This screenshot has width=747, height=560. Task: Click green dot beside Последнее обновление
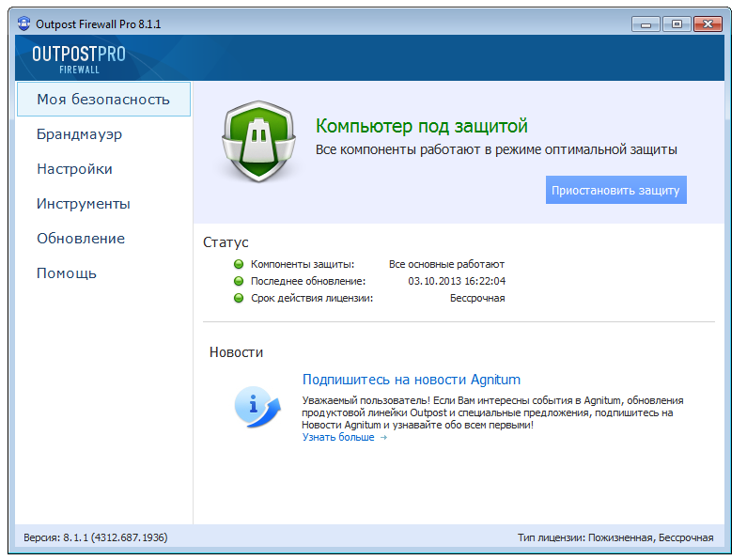click(239, 281)
